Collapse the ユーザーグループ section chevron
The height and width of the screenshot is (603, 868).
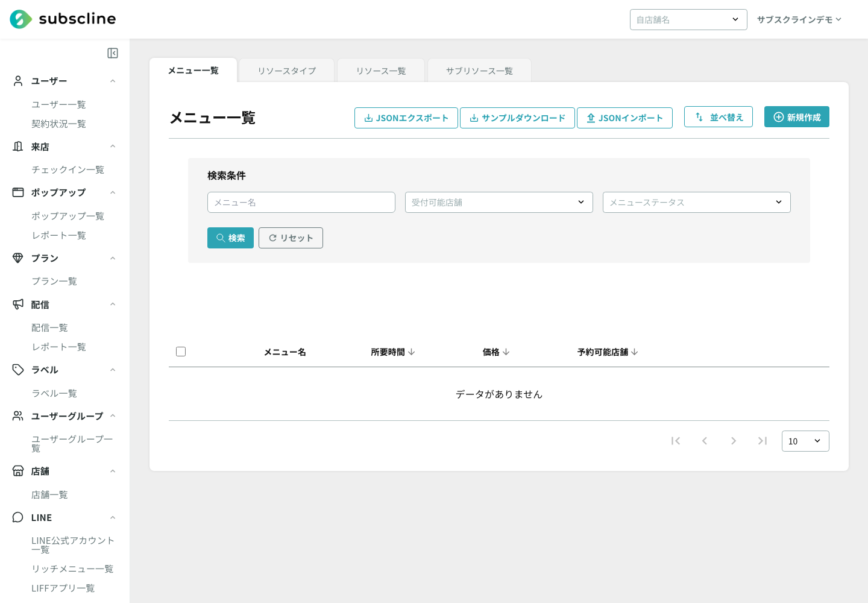click(x=113, y=416)
